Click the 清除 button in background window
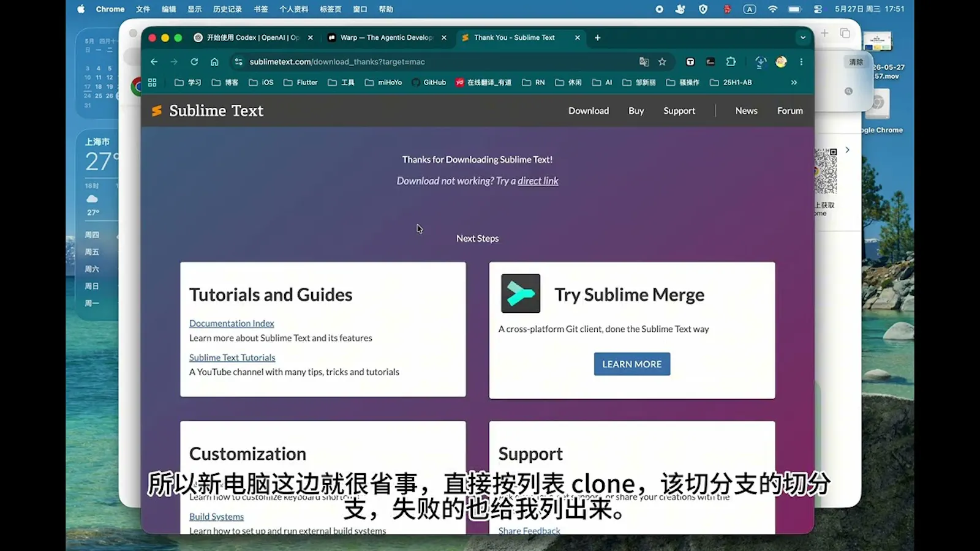This screenshot has height=551, width=980. [856, 62]
